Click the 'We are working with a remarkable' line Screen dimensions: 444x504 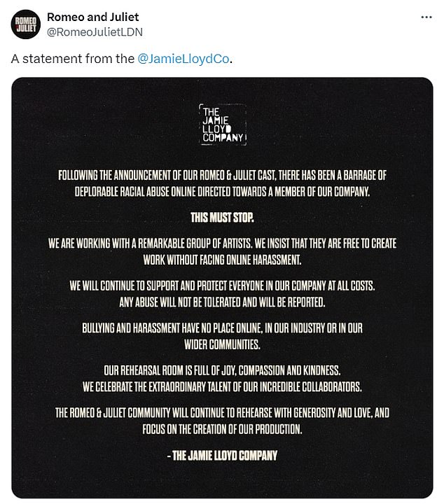222,244
